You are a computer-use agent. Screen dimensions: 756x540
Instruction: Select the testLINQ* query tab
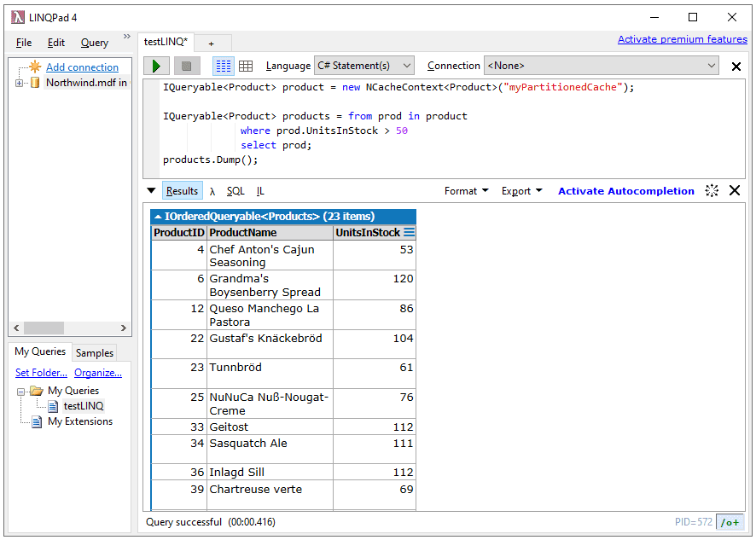click(166, 42)
